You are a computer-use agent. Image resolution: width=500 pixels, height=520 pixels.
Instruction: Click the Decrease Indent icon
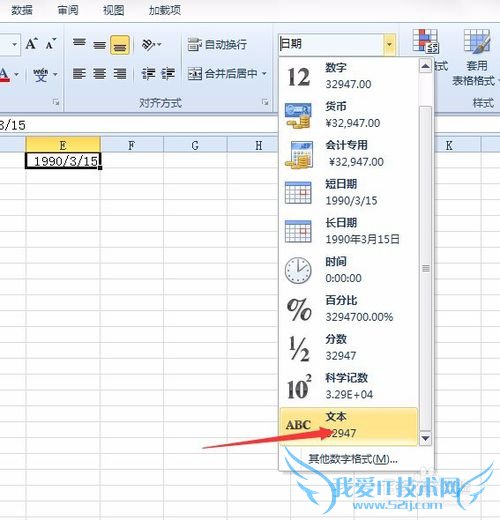148,73
